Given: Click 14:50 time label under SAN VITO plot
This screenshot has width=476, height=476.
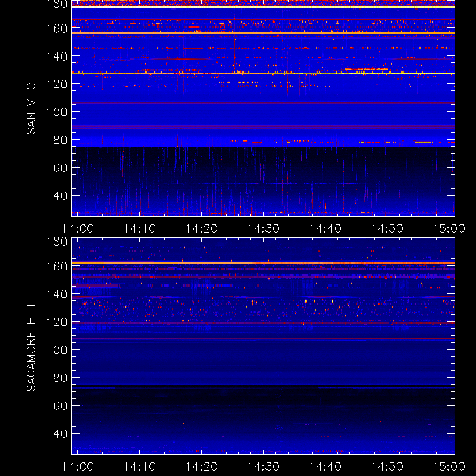Looking at the screenshot, I should (x=387, y=228).
